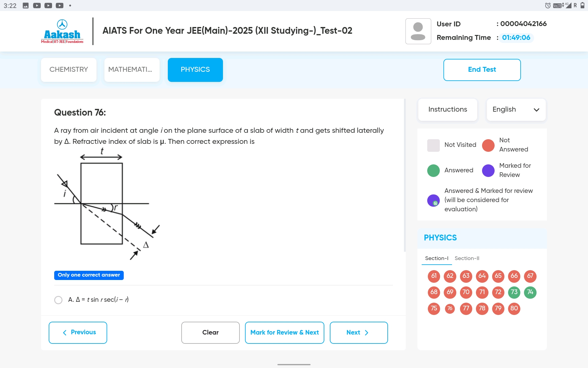Switch to Chemistry tab

coord(69,70)
